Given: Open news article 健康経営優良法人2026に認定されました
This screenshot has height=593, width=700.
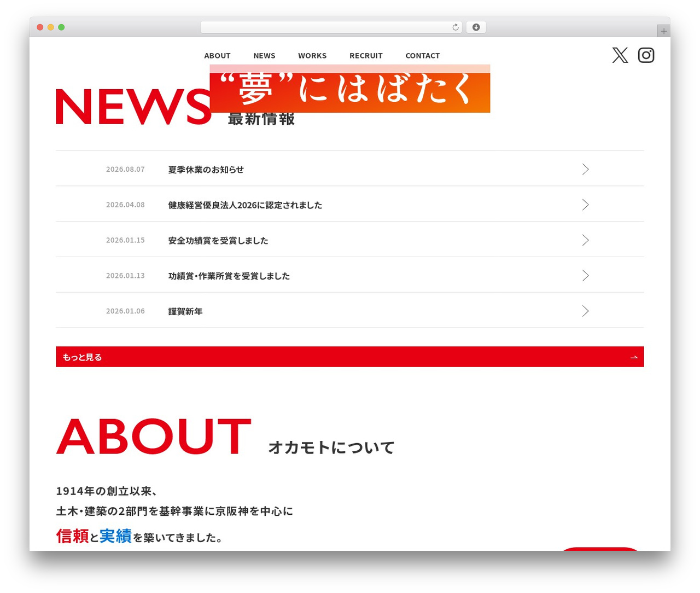Looking at the screenshot, I should tap(350, 204).
